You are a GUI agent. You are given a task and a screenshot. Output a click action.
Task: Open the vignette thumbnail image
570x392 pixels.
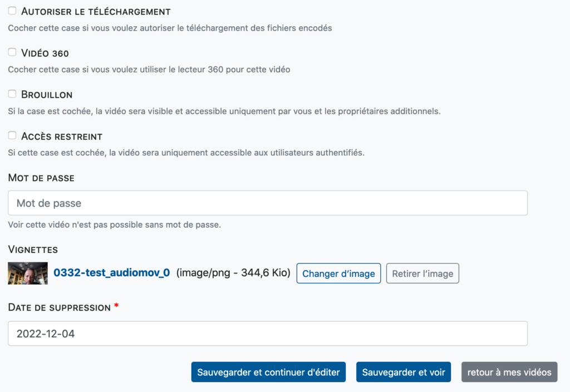tap(28, 273)
